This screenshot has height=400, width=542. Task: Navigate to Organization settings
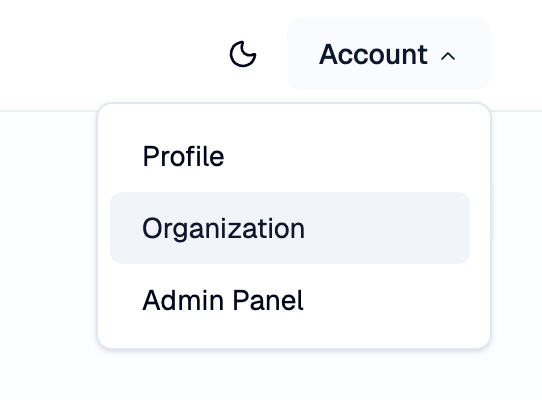click(290, 228)
